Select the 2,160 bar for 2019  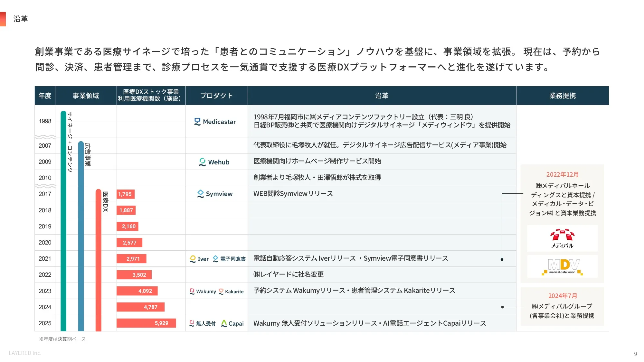pos(128,226)
